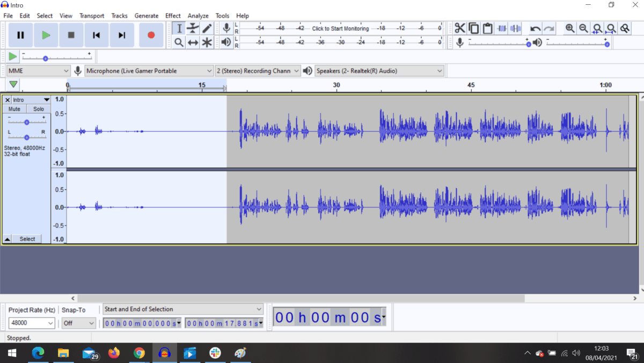
Task: Open the MME audio host dropdown
Action: 39,71
